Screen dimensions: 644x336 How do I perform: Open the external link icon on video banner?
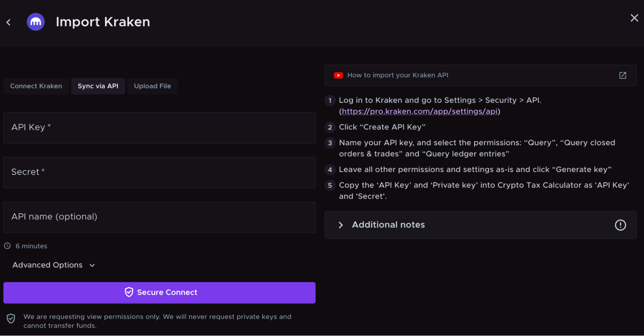(x=622, y=75)
